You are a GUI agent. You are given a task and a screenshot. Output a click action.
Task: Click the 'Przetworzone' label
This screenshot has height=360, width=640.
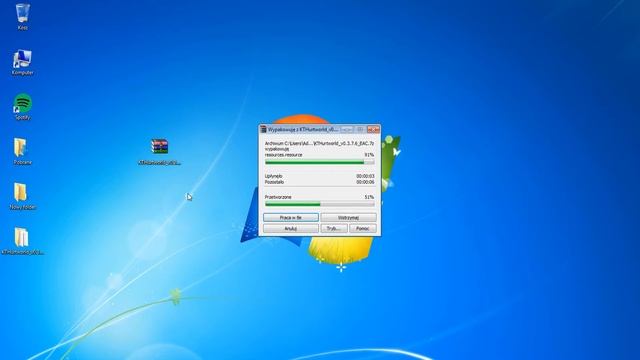click(x=278, y=197)
